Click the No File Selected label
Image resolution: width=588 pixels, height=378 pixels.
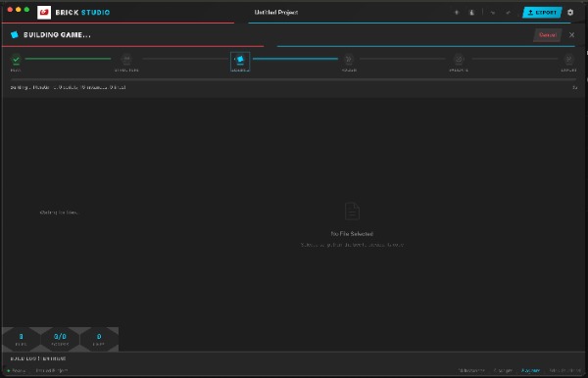352,234
